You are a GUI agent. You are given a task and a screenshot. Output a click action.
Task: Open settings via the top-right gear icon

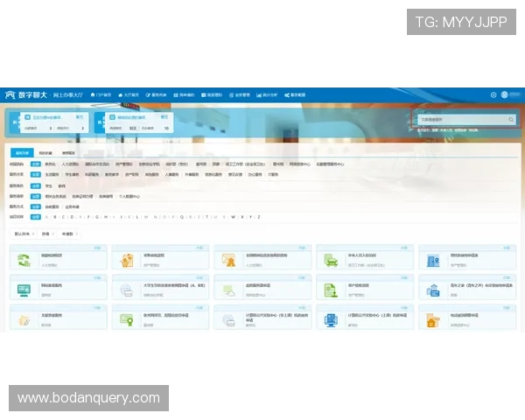(493, 94)
